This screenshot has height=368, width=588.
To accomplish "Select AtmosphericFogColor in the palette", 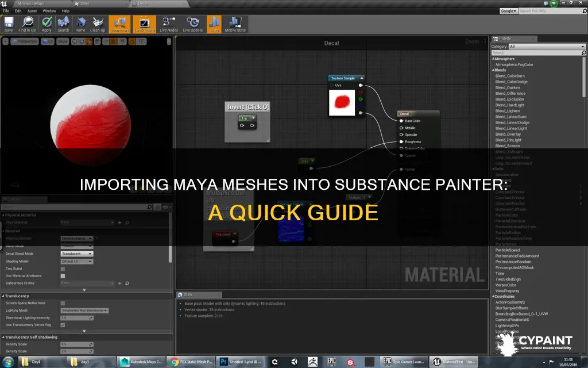I will click(514, 64).
